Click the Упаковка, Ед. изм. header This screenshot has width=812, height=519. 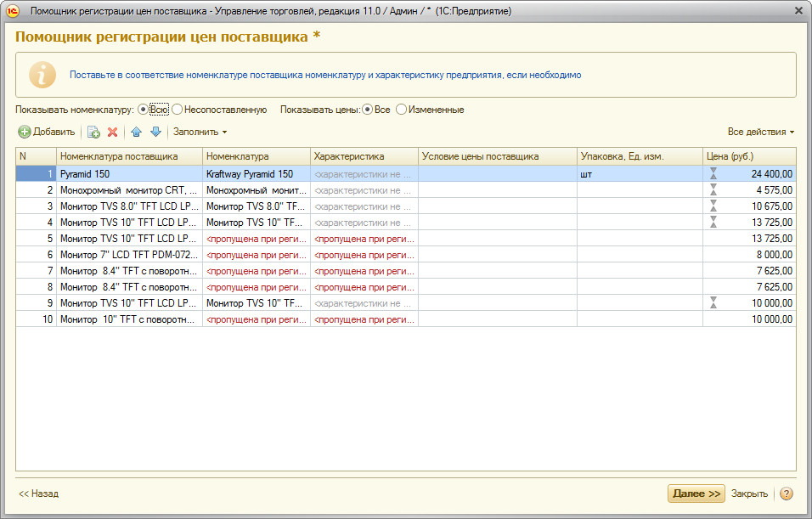pos(640,156)
